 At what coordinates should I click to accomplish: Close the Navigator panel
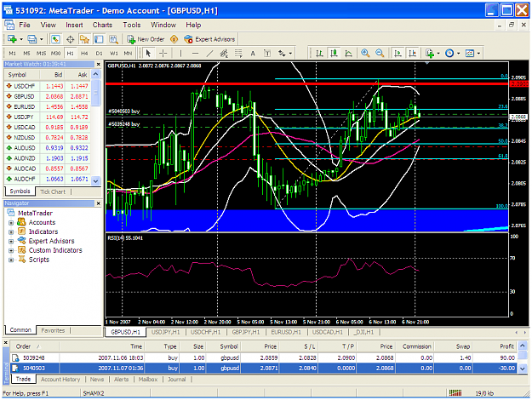point(99,203)
